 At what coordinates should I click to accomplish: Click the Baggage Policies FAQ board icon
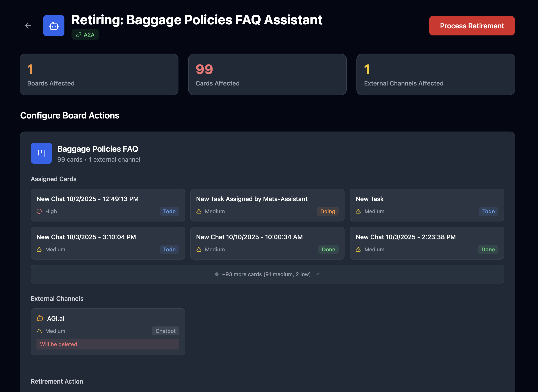pyautogui.click(x=41, y=153)
